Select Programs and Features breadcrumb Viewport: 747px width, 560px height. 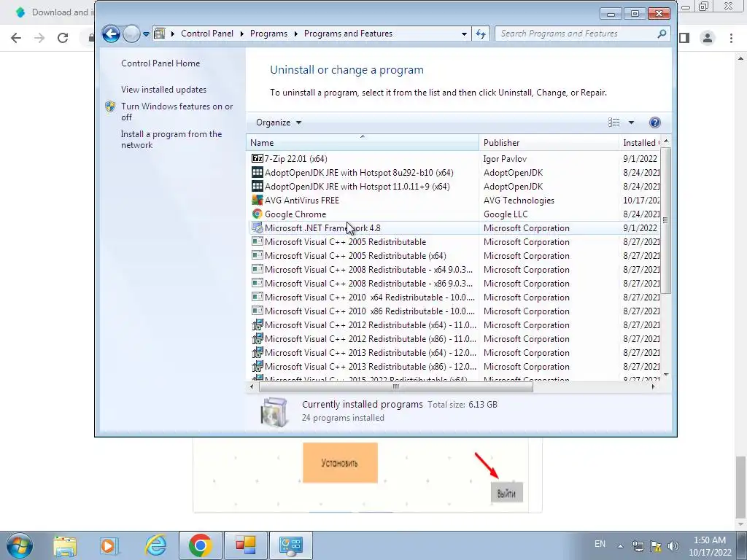click(348, 34)
